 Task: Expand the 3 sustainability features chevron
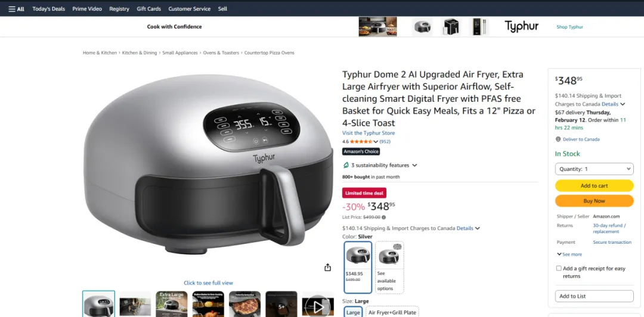[x=414, y=165]
